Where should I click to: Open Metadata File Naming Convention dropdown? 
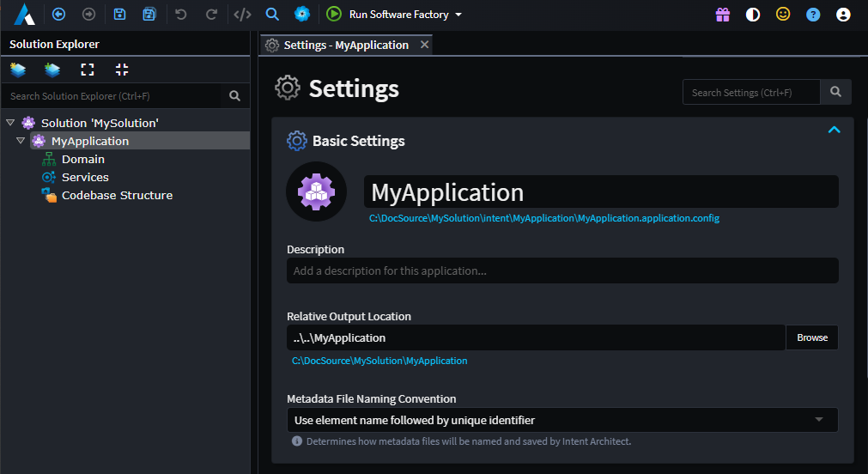click(562, 420)
